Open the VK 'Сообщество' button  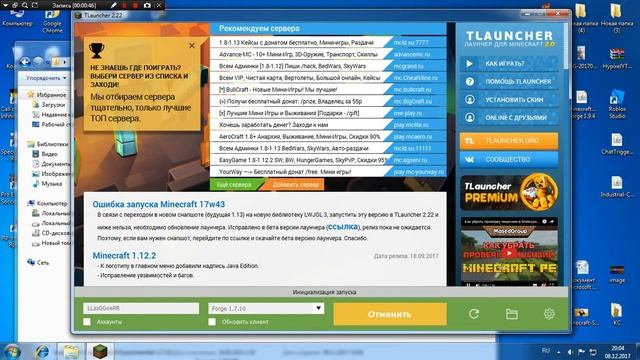[x=509, y=160]
